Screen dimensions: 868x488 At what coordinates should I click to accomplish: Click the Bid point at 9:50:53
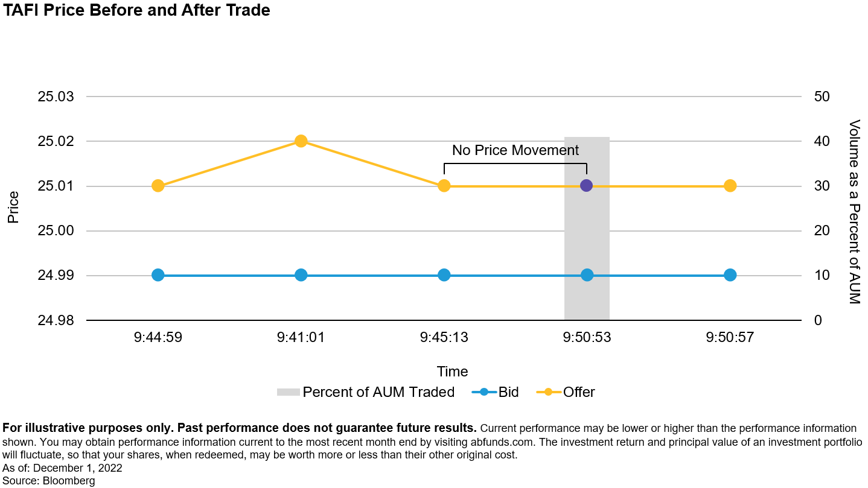[587, 275]
